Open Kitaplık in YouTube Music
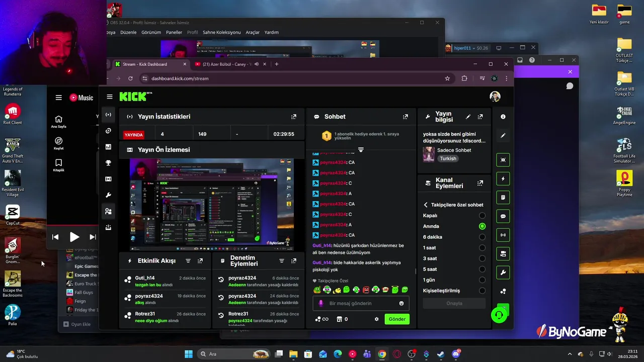The width and height of the screenshot is (644, 362). click(59, 165)
